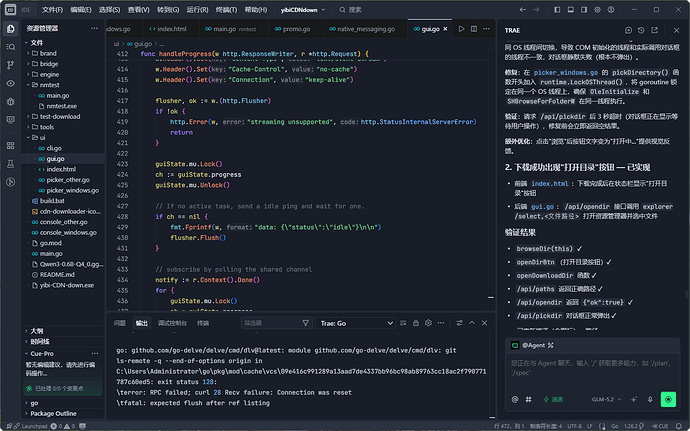Open the Search view in activity bar
The width and height of the screenshot is (690, 431).
(11, 47)
